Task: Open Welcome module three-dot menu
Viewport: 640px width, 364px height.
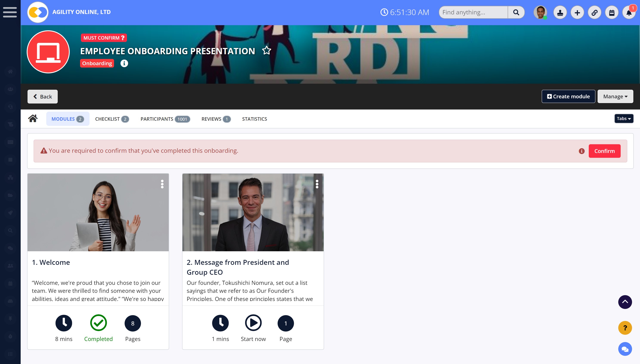Action: [162, 184]
